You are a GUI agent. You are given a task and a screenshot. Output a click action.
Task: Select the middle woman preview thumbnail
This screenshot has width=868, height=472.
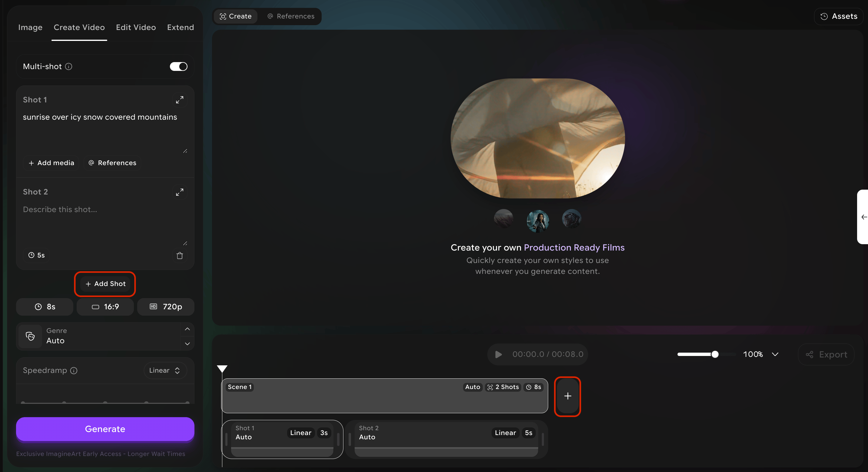click(x=538, y=221)
